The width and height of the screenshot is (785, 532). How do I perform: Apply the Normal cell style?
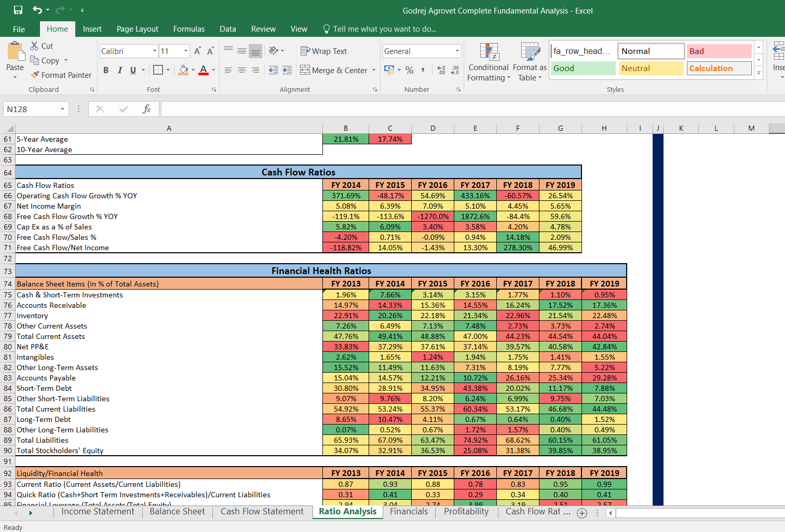coord(651,51)
